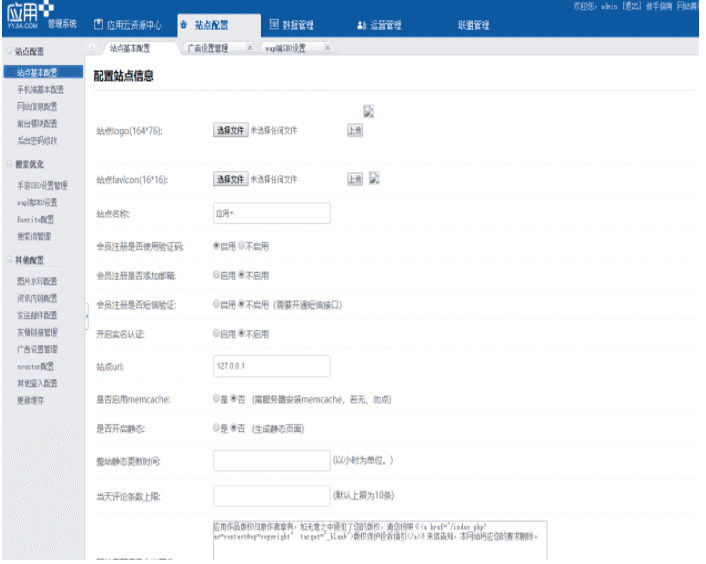Viewport: 706px width, 564px height.
Task: Open 发送邮件配置 in the sidebar
Action: [37, 316]
